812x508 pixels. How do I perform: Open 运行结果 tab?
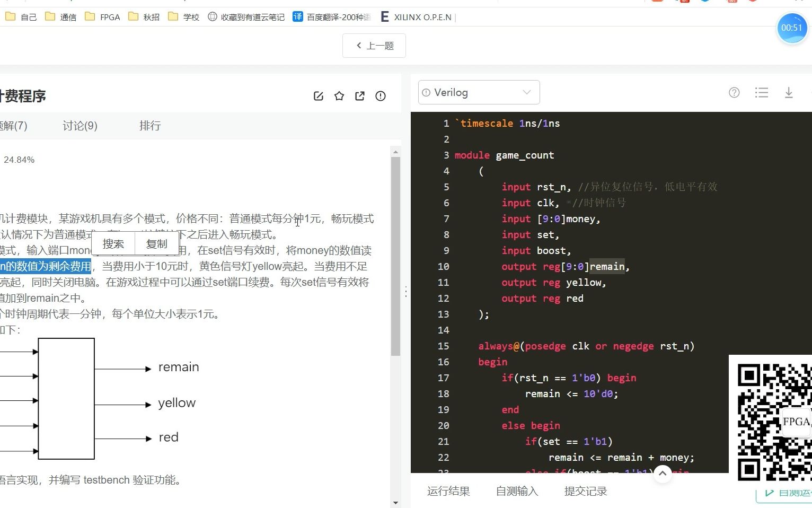448,491
